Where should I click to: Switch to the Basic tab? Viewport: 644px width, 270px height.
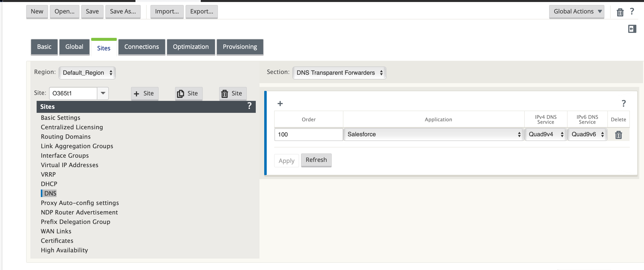pyautogui.click(x=44, y=47)
